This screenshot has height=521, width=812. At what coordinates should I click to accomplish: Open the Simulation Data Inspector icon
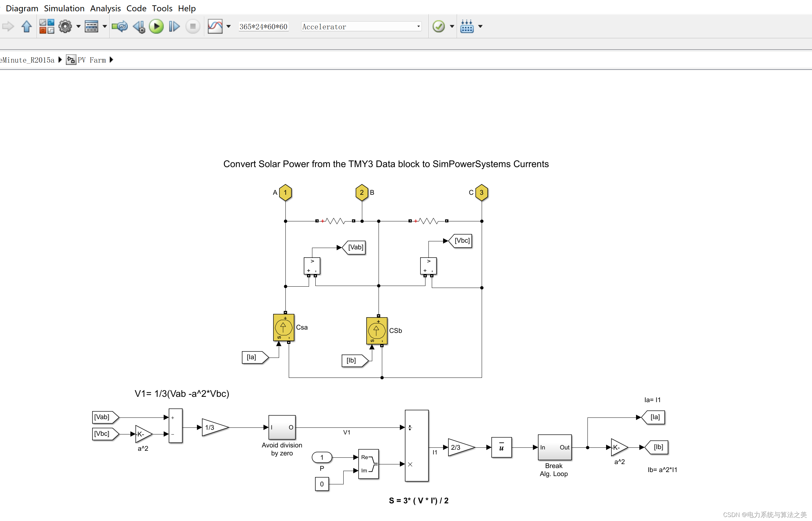coord(215,26)
